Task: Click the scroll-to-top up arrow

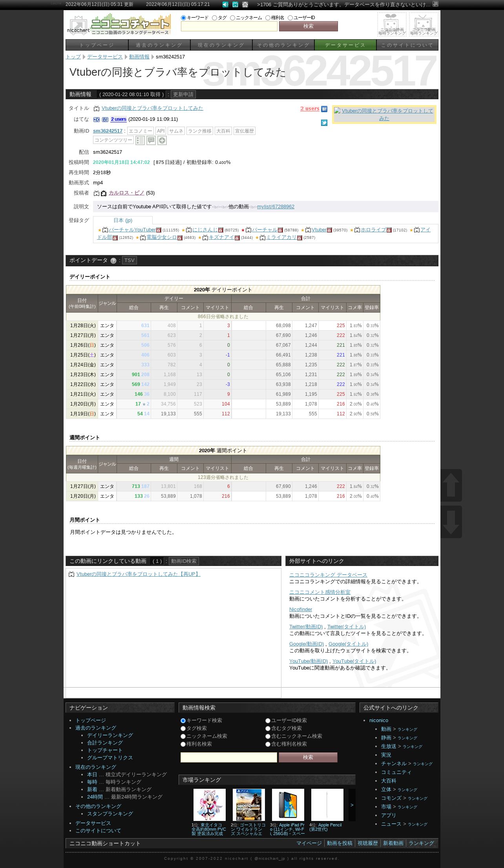Action: coord(451,485)
